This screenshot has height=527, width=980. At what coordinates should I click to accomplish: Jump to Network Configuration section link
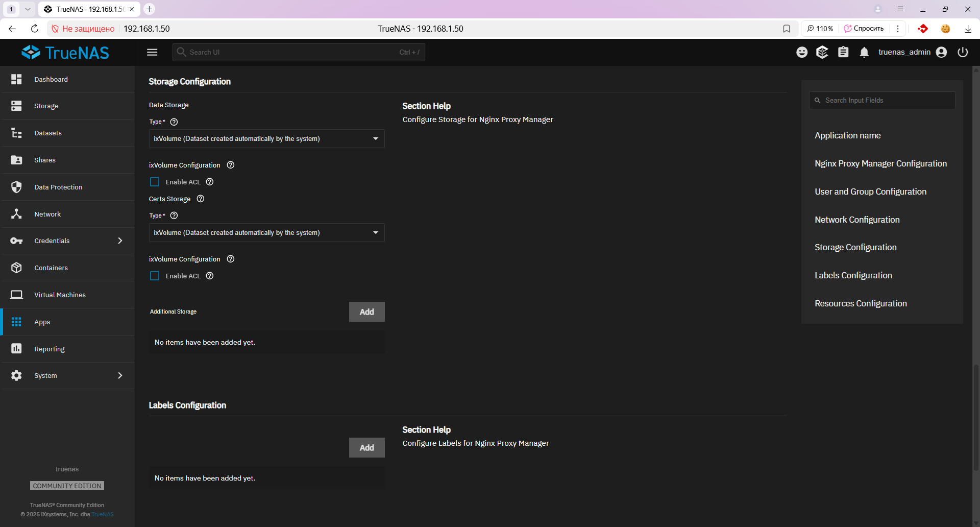pyautogui.click(x=857, y=220)
